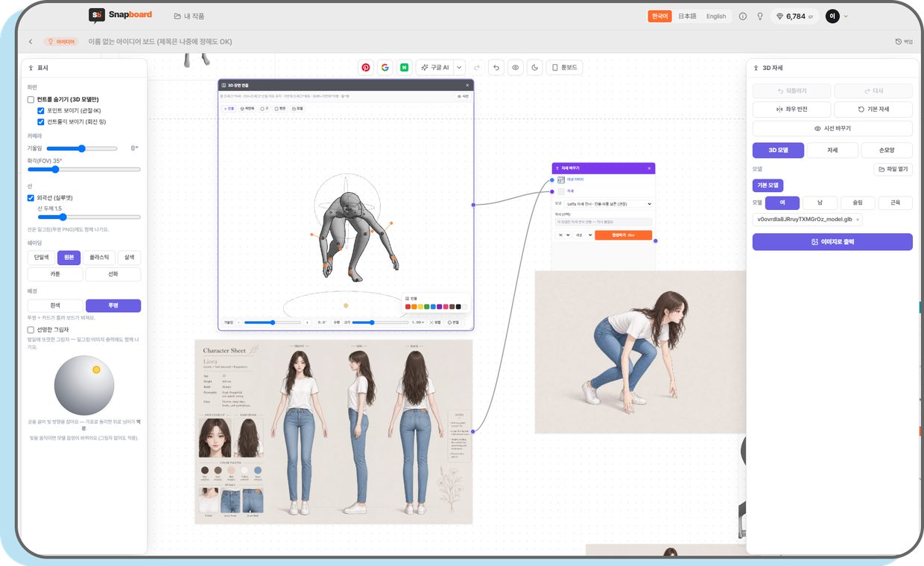Switch language to English
Image resolution: width=924 pixels, height=566 pixels.
(716, 16)
